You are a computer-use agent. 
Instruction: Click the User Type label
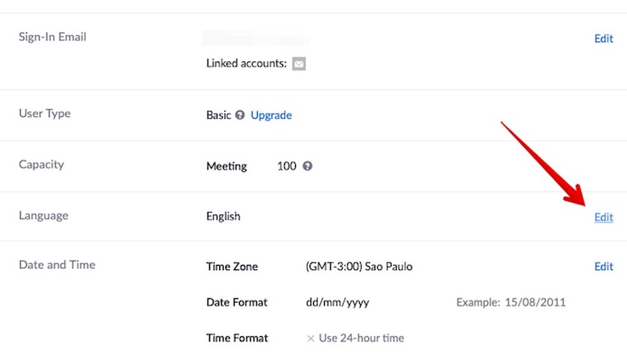point(45,113)
